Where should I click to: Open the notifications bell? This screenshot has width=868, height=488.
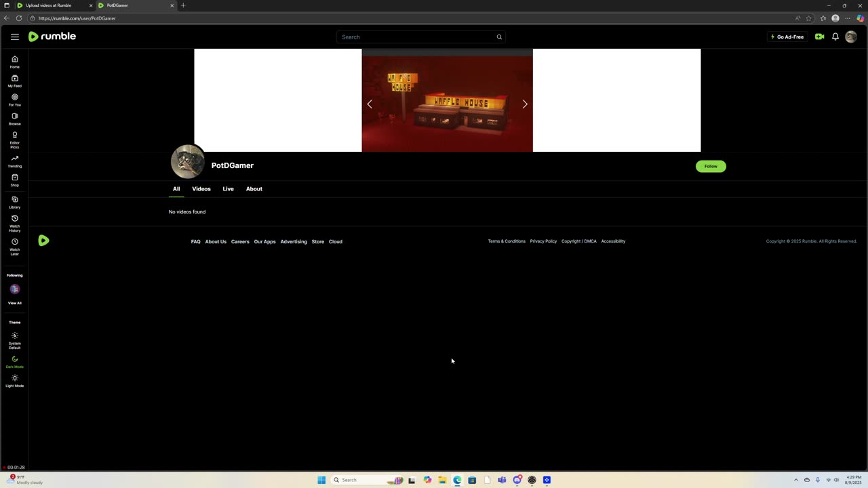tap(835, 37)
